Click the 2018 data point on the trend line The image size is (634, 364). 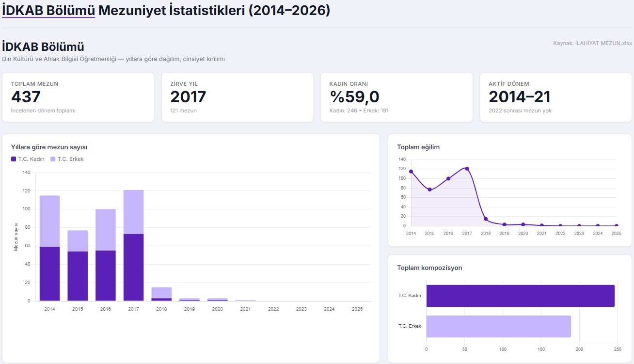[486, 219]
